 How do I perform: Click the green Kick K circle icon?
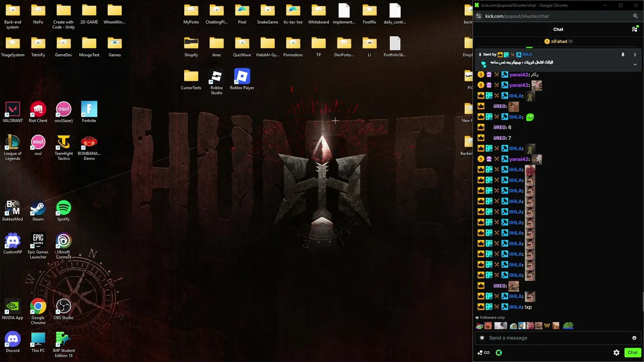499,352
